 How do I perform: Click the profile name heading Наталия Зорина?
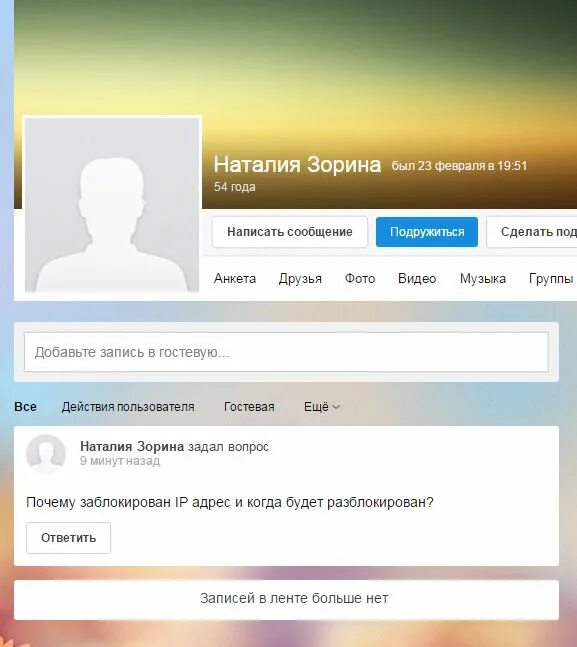coord(297,165)
